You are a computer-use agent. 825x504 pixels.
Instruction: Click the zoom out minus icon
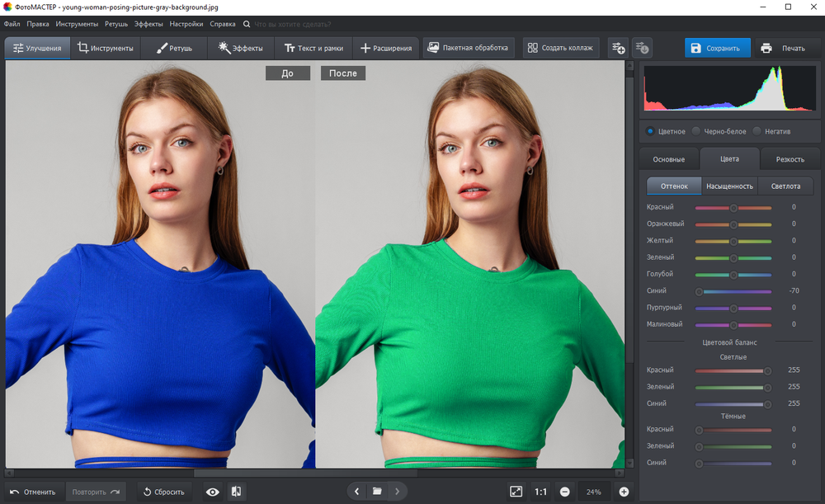[564, 492]
